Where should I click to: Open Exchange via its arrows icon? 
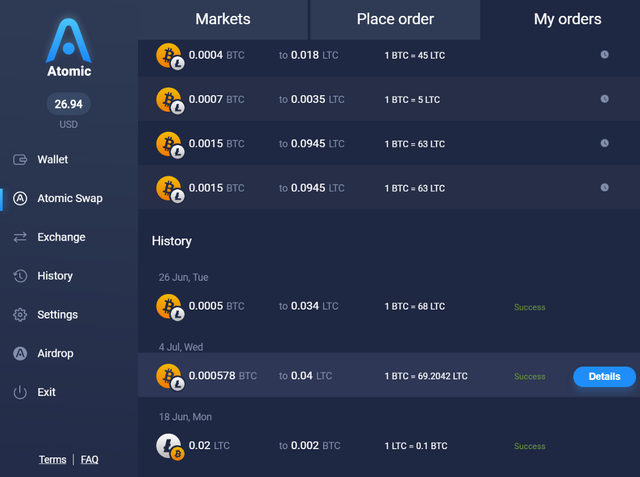point(20,237)
